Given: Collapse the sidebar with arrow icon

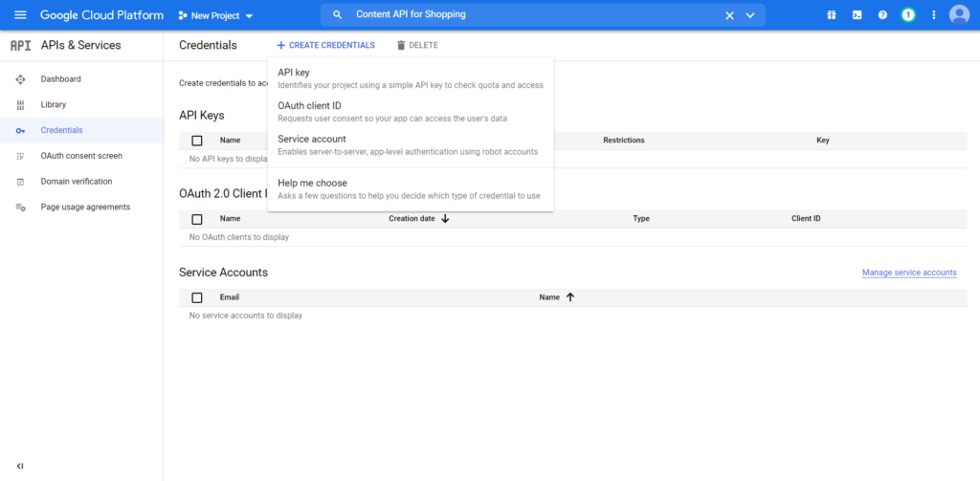Looking at the screenshot, I should tap(20, 466).
